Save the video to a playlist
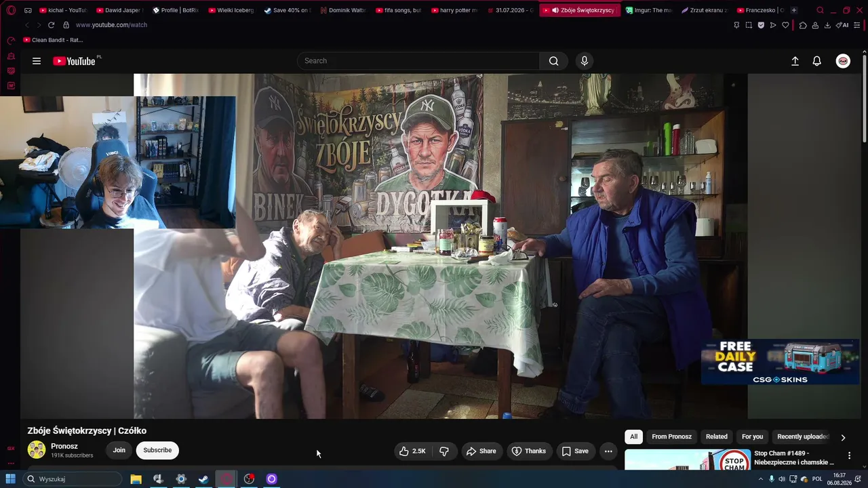The image size is (868, 488). [575, 451]
